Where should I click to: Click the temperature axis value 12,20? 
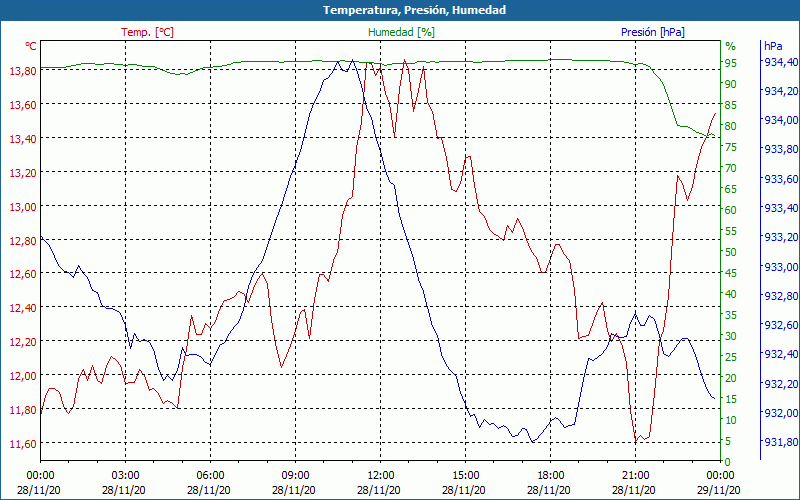pos(23,341)
